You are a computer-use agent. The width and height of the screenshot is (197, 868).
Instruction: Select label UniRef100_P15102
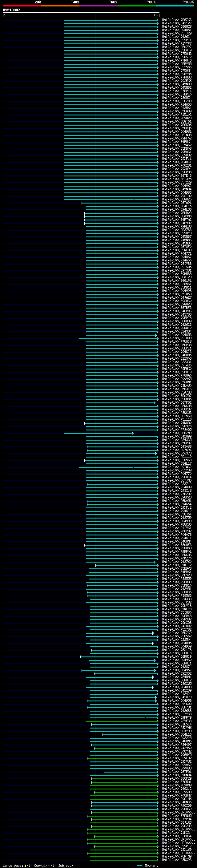coord(177,115)
